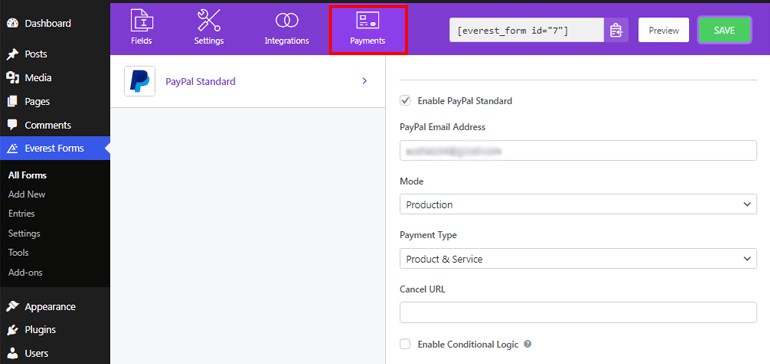
Task: Click the Preview button
Action: [x=664, y=30]
